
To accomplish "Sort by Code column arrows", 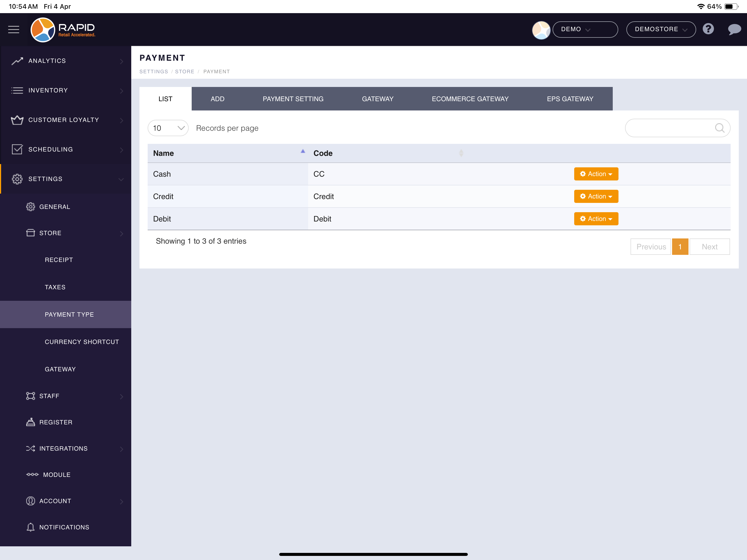I will click(x=461, y=153).
